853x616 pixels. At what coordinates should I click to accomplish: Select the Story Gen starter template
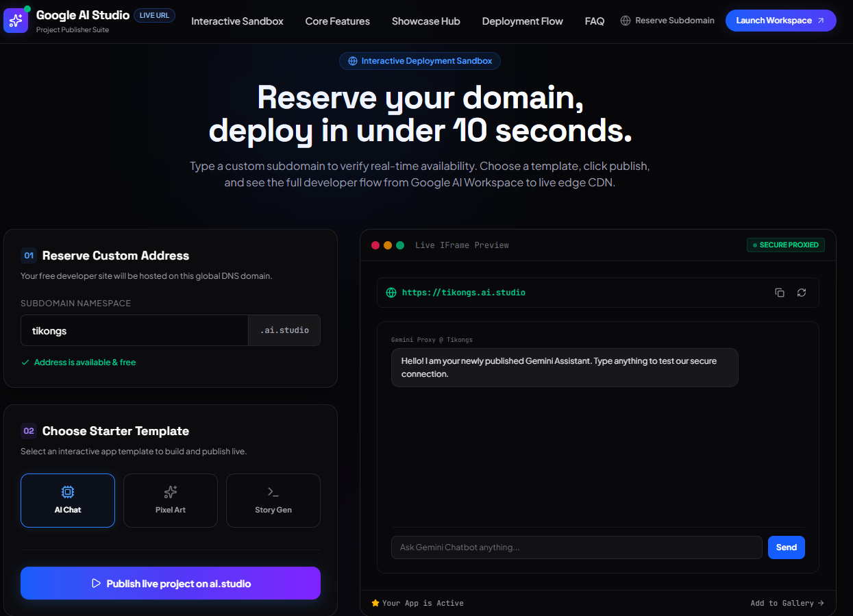tap(273, 500)
